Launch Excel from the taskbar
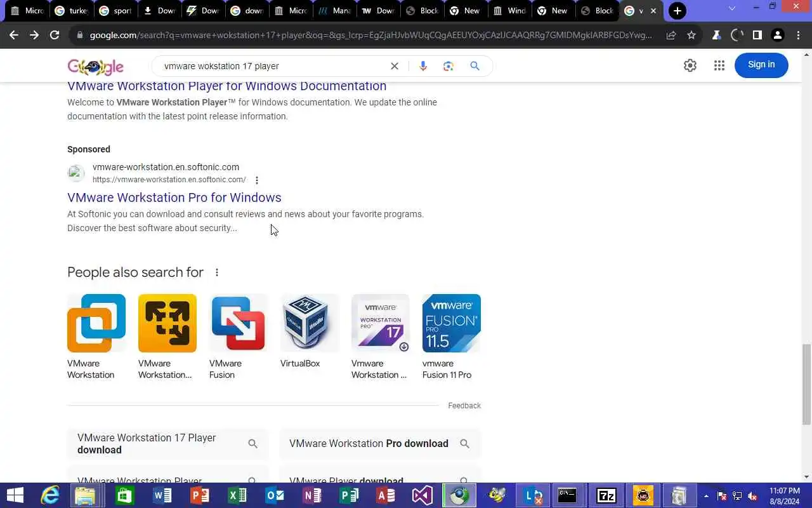The image size is (812, 508). click(x=237, y=495)
